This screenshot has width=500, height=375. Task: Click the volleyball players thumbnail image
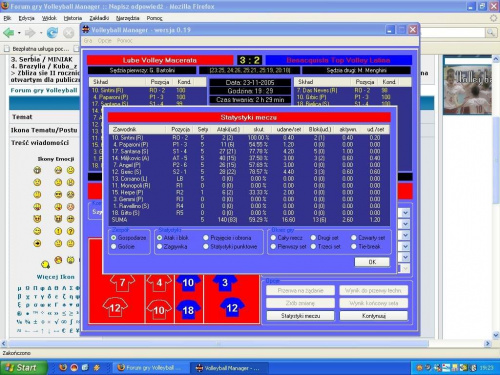tap(467, 89)
